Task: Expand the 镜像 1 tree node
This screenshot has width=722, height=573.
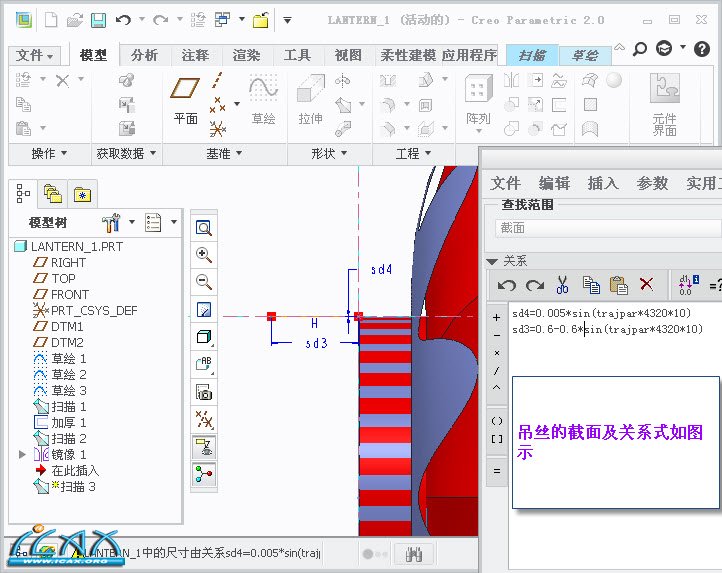Action: (x=23, y=455)
